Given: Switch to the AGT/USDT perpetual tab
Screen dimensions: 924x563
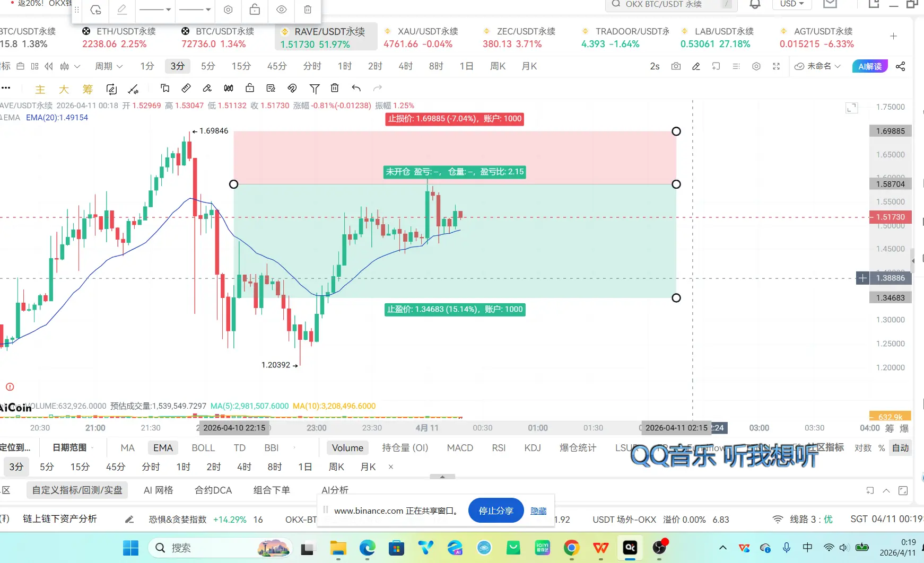Looking at the screenshot, I should pos(817,38).
